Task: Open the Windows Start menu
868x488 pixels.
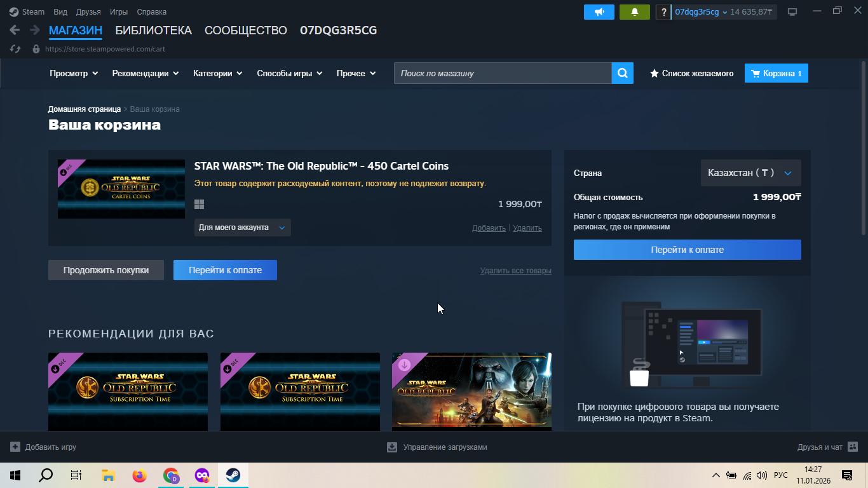Action: (15, 475)
